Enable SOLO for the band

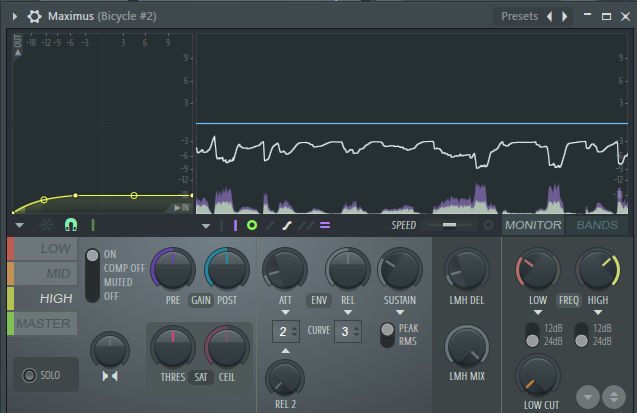[x=46, y=375]
